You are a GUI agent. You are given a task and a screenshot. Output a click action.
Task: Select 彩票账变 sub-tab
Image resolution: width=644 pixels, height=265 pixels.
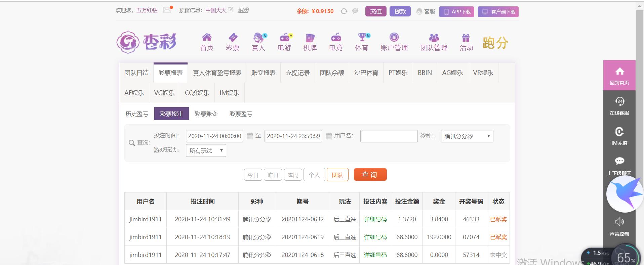tap(206, 114)
